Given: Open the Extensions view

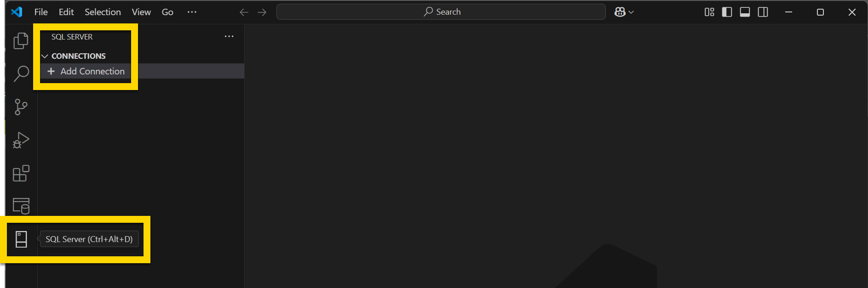Looking at the screenshot, I should [x=21, y=174].
